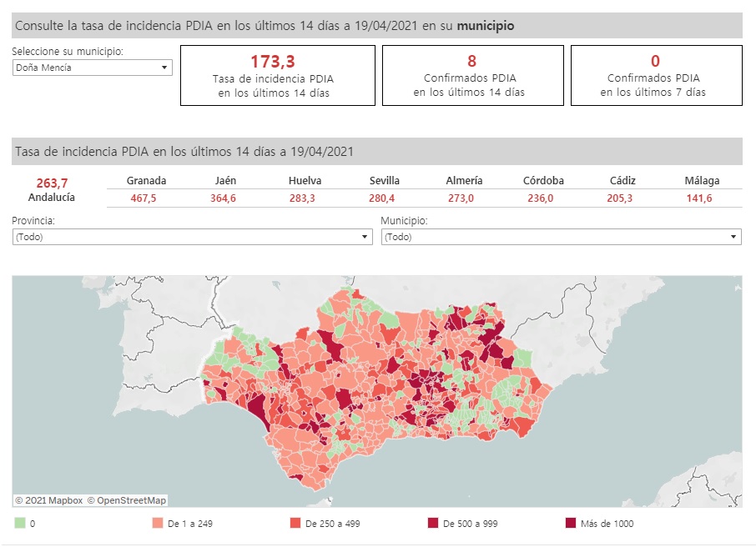Select the 'De 250 a 499' legend swatch
Screen dimensions: 756x547
pos(295,523)
